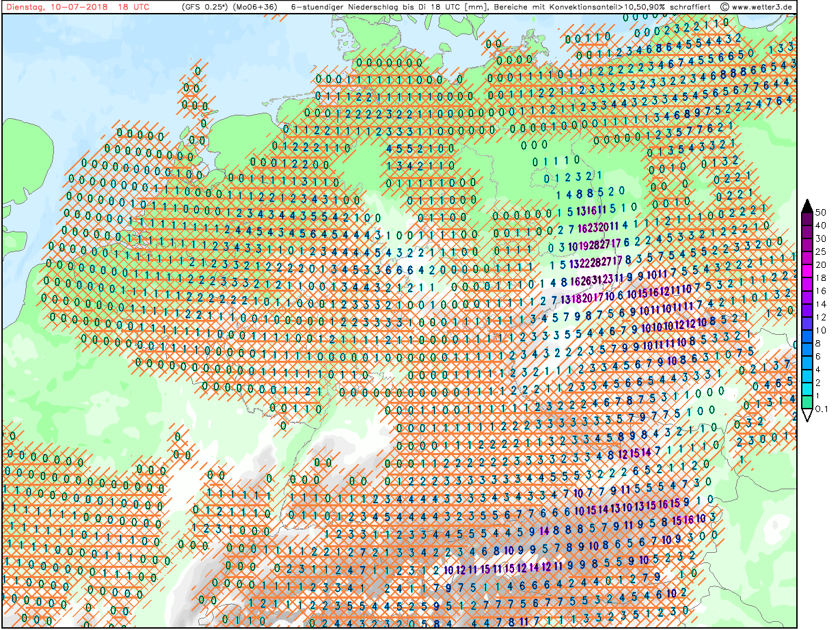
Task: Click the 20 label on the legend
Action: tap(822, 265)
